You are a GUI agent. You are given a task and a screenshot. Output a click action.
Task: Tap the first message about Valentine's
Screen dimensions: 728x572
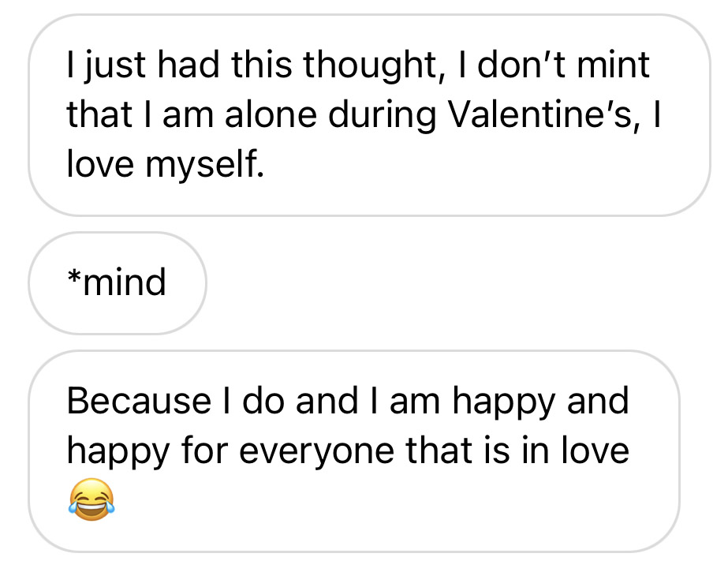click(369, 114)
